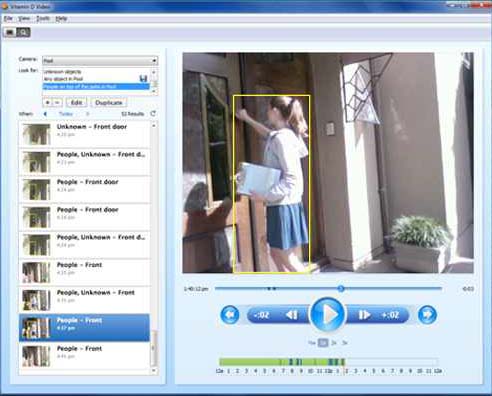Play the video clip
The height and width of the screenshot is (396, 492).
[x=327, y=314]
